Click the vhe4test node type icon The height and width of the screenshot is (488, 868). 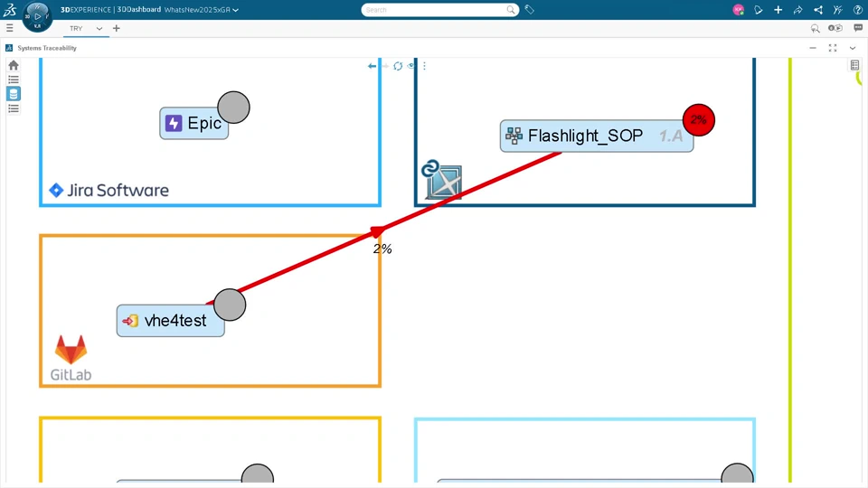click(x=130, y=320)
